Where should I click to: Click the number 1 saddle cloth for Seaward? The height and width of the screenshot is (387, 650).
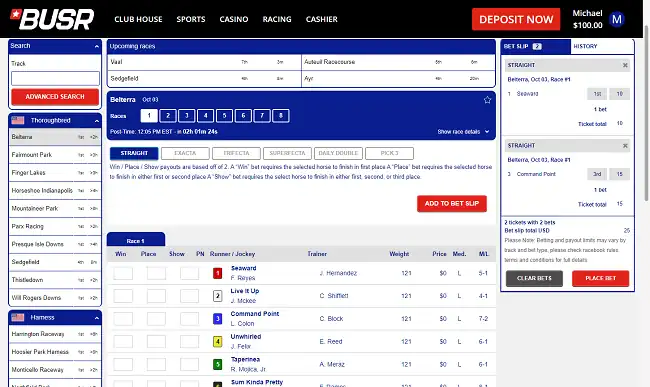(x=218, y=273)
